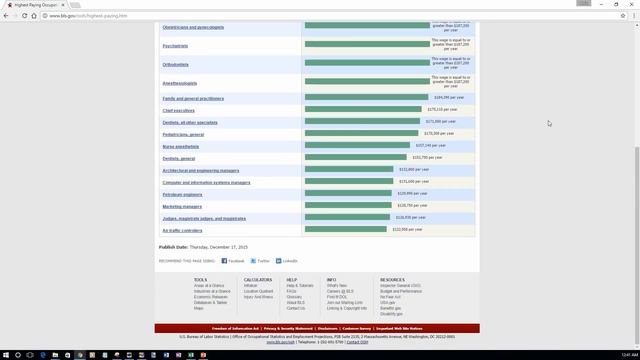Open footer link Join our Mailing Lists

[344, 303]
